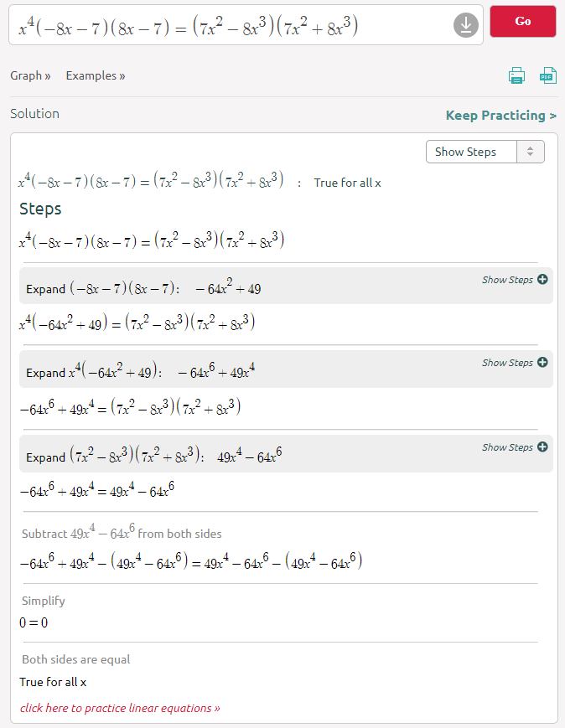The height and width of the screenshot is (728, 565).
Task: Click the practice linear equations link
Action: [120, 708]
